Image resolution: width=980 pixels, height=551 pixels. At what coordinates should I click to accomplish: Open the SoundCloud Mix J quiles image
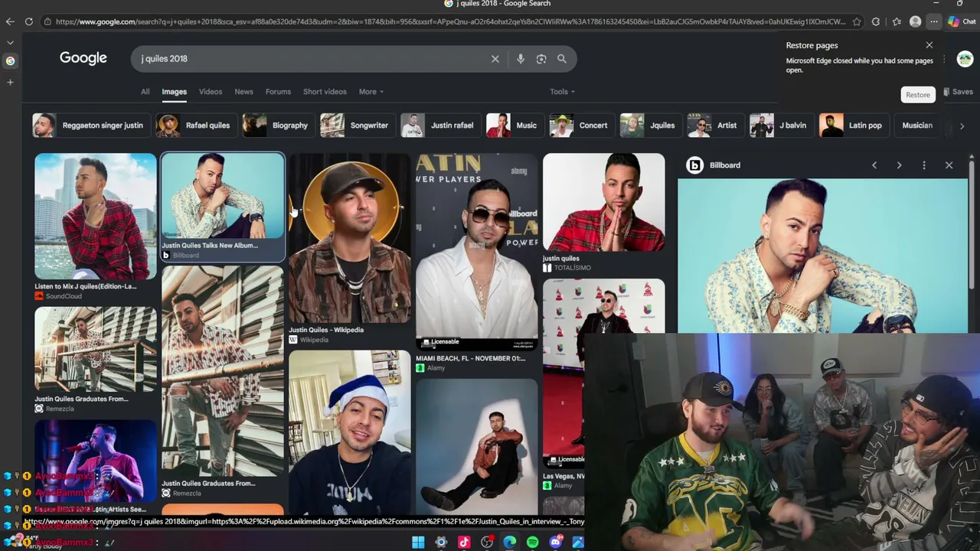coord(96,217)
